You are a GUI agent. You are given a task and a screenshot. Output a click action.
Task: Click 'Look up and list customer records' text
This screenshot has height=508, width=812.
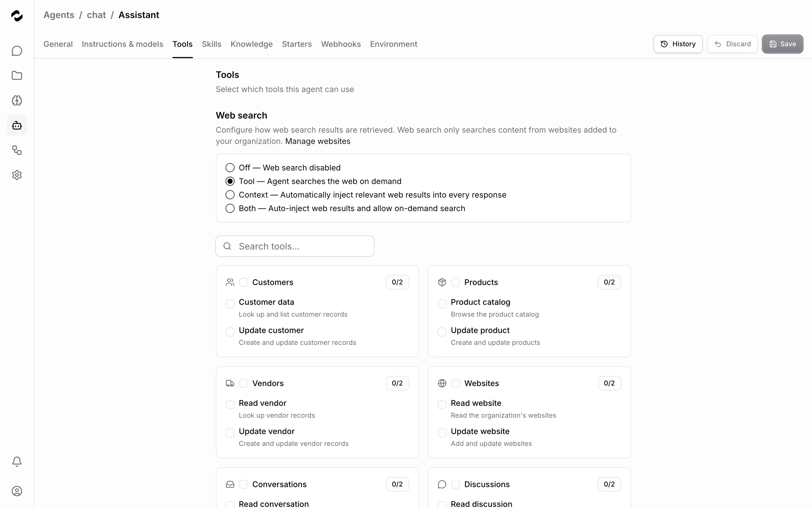293,314
